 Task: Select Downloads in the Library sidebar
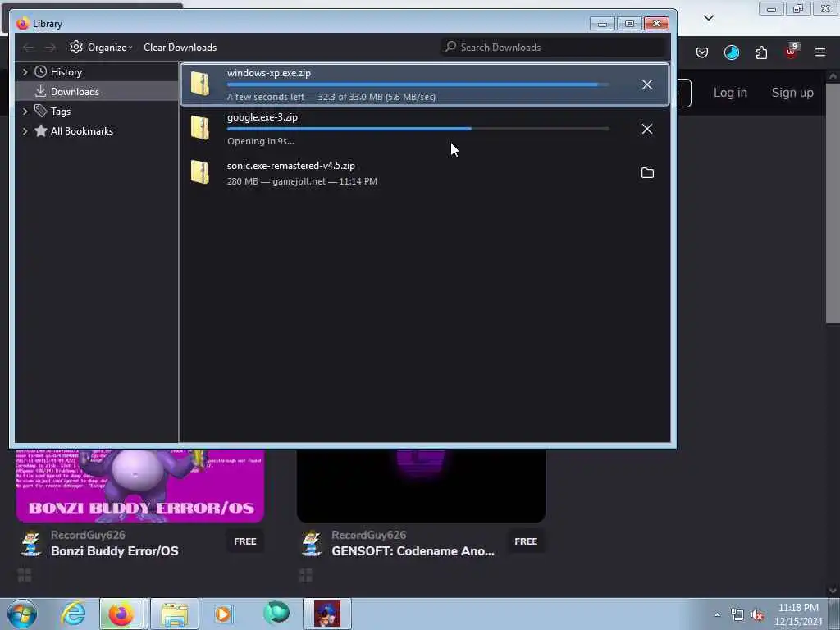click(x=97, y=92)
